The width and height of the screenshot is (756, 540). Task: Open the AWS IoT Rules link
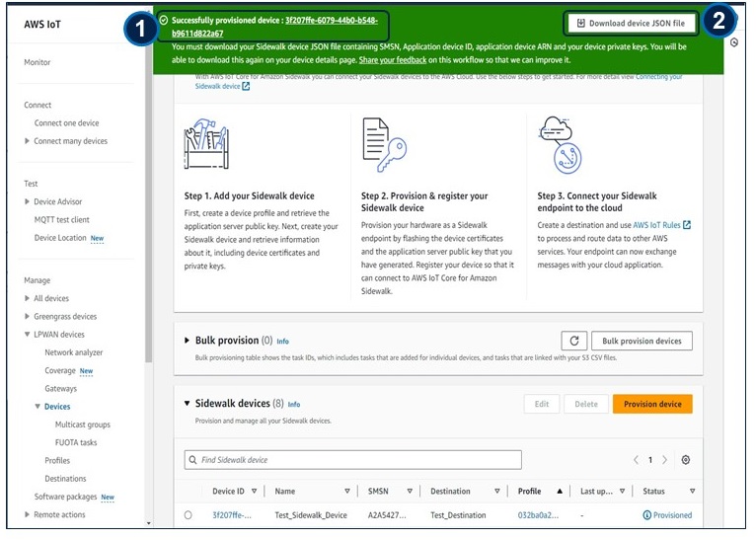click(x=656, y=225)
